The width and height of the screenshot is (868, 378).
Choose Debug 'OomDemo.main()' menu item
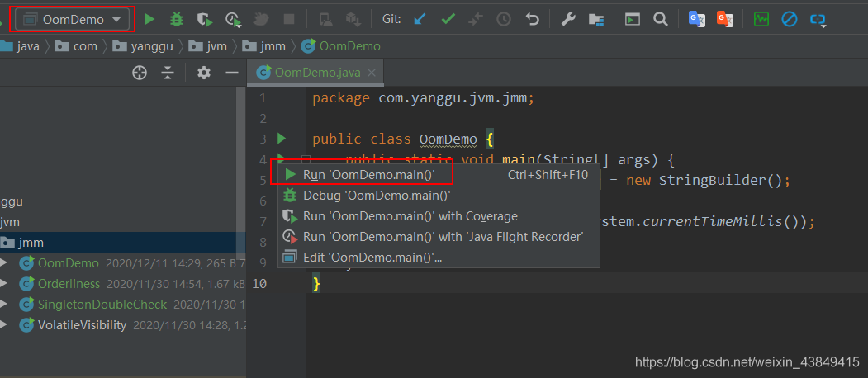[439, 196]
